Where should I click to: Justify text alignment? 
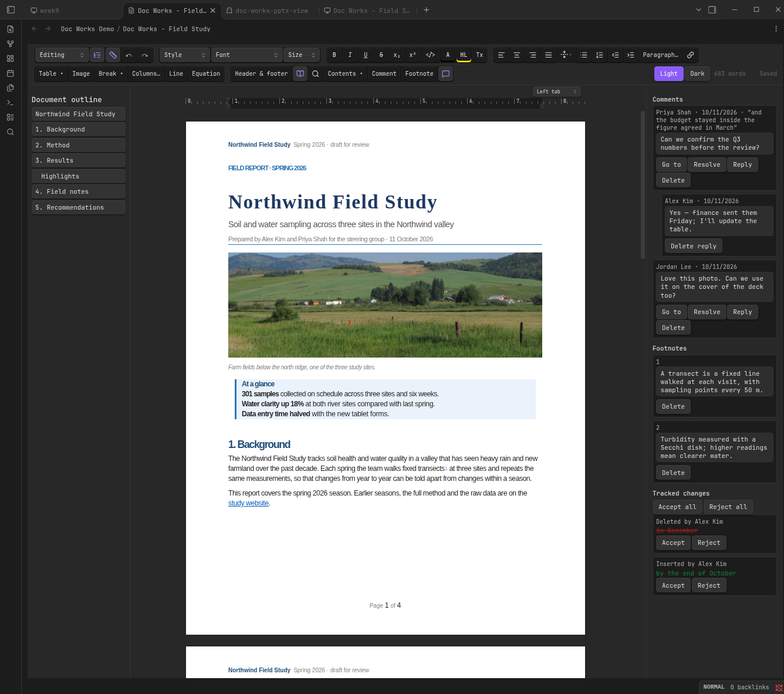pos(549,55)
